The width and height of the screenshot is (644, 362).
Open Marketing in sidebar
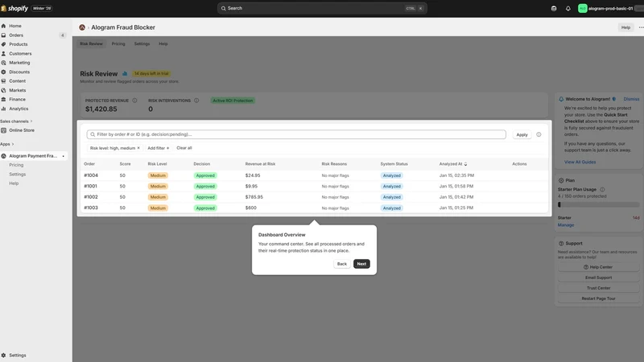pos(19,63)
